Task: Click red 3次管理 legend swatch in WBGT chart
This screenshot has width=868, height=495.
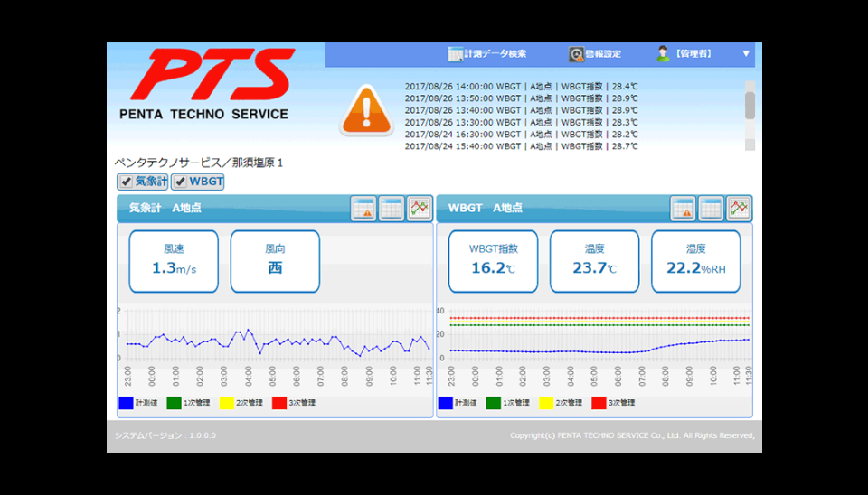Action: (599, 403)
